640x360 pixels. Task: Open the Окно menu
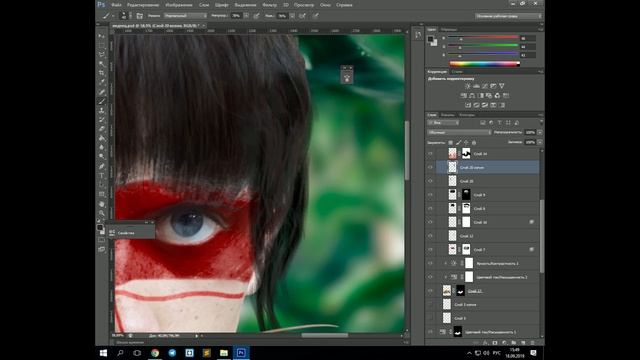click(x=325, y=5)
